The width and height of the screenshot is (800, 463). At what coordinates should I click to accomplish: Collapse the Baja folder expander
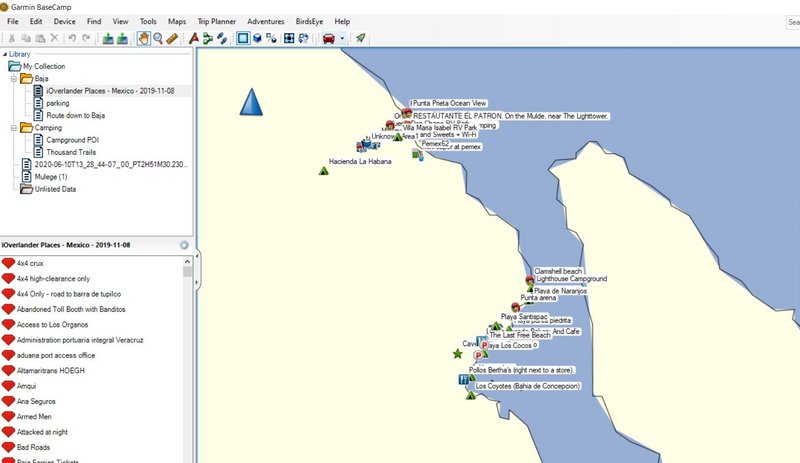(14, 79)
